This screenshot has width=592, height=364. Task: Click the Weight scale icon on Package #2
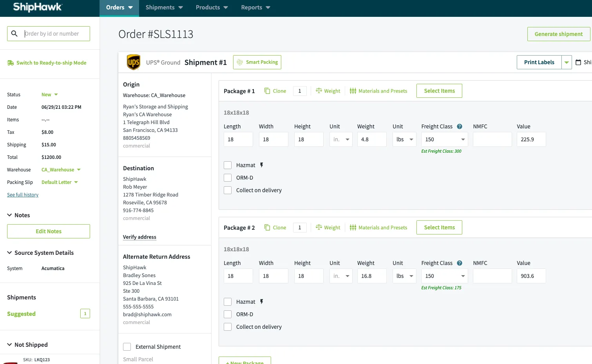[319, 227]
